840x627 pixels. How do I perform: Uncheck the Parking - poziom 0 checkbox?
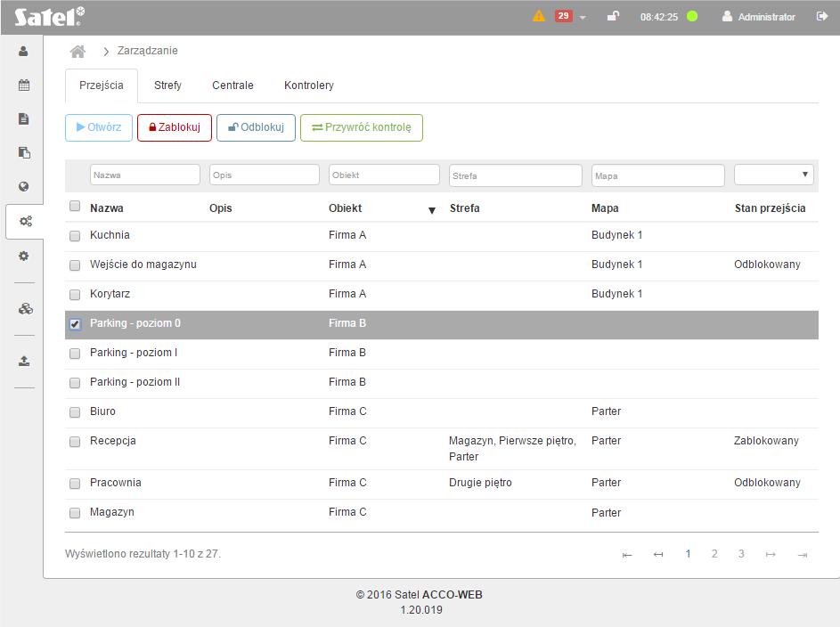click(x=75, y=324)
